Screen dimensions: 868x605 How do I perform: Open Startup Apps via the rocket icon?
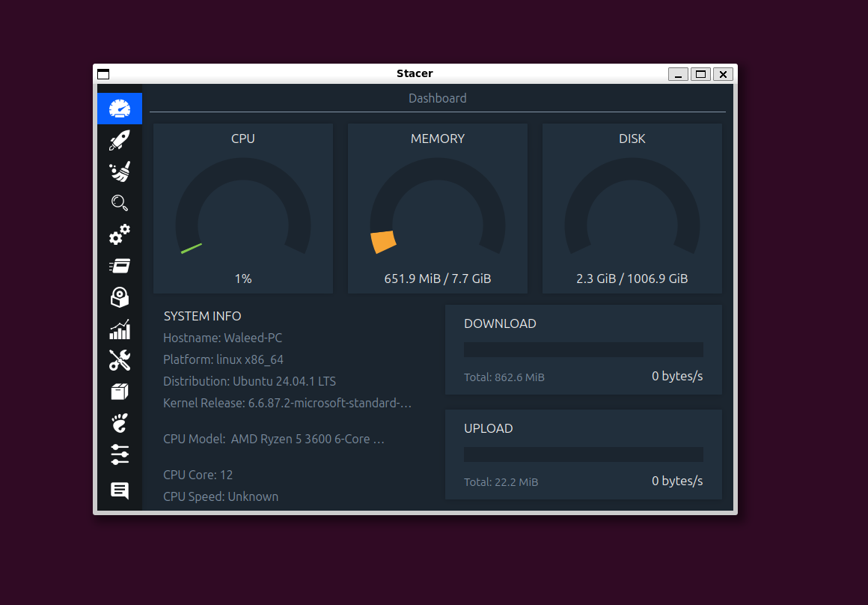pos(120,139)
